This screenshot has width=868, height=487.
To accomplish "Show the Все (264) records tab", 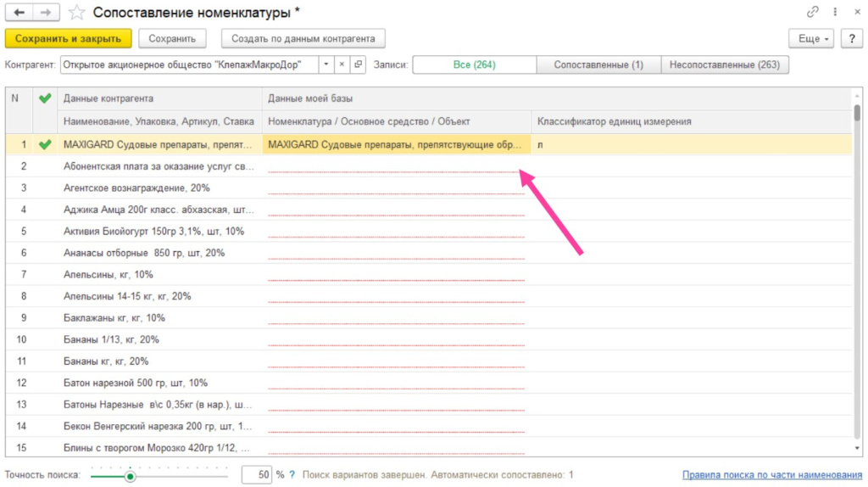I will [474, 64].
